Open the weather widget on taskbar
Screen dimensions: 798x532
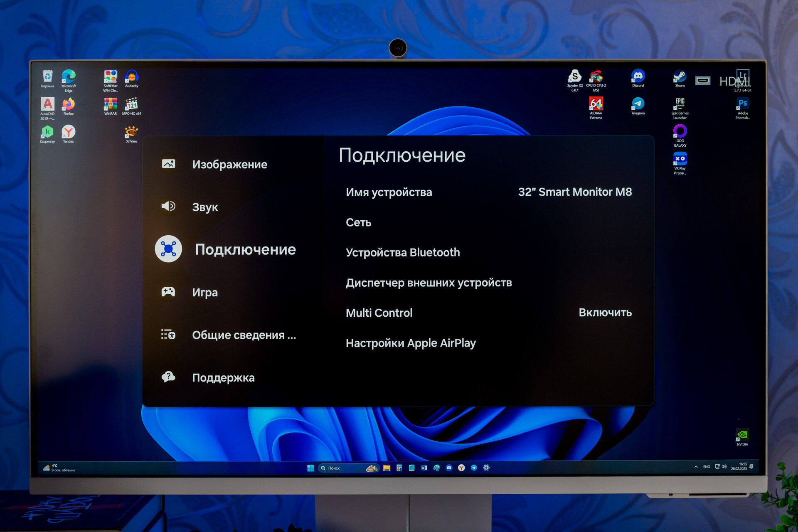point(59,468)
